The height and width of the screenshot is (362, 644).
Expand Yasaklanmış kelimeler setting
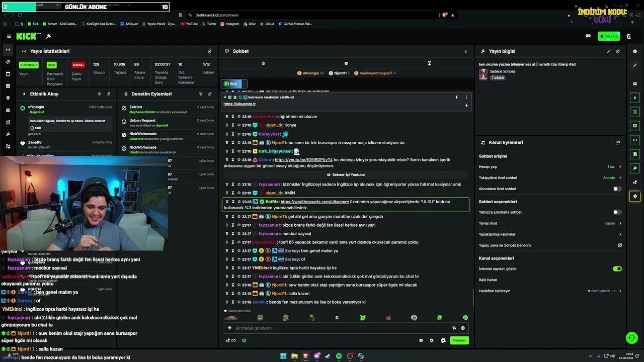click(550, 234)
